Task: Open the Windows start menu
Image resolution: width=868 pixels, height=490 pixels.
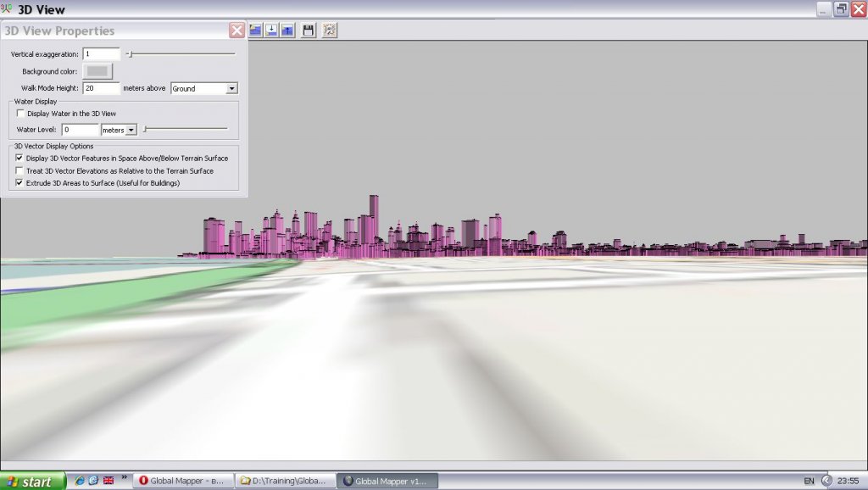Action: pos(32,481)
